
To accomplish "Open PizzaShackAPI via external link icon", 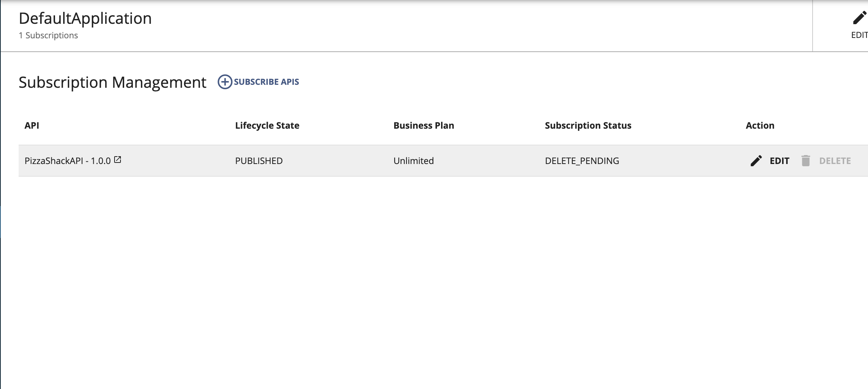I will tap(118, 159).
